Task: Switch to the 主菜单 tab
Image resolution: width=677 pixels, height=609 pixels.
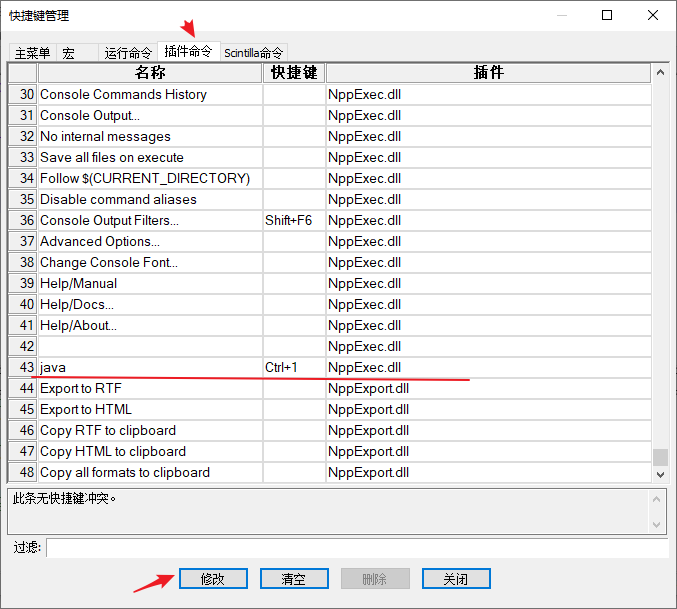Action: [x=32, y=53]
